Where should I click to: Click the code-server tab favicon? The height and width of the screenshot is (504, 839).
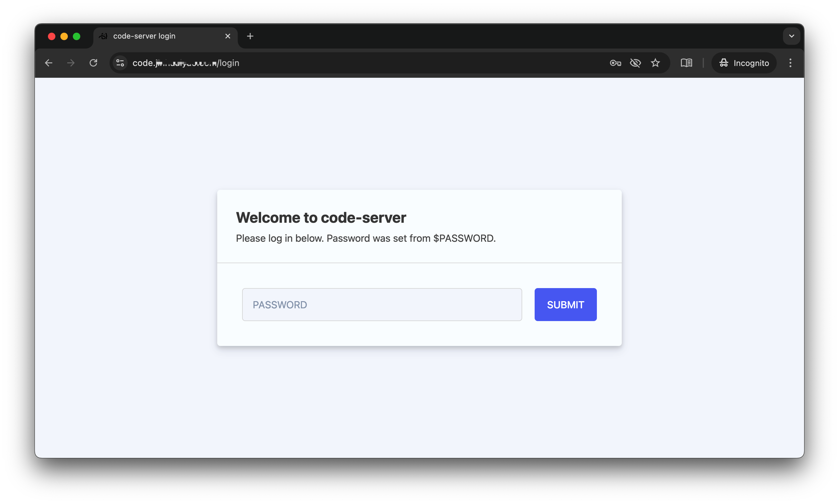click(x=103, y=36)
